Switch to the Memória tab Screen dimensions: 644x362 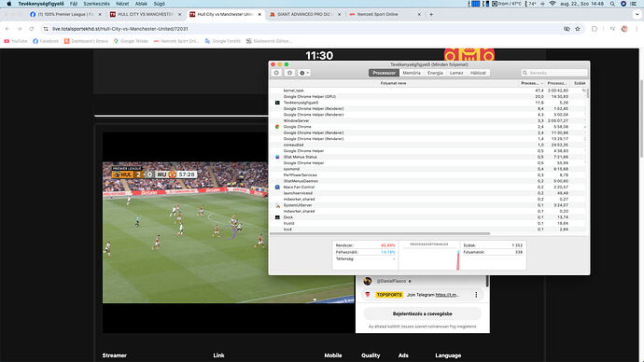[411, 73]
